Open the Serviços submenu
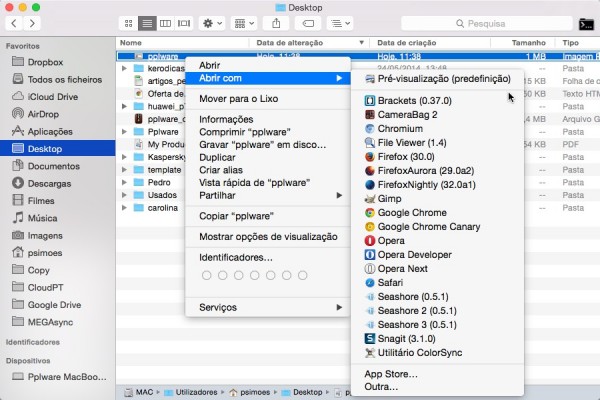Image resolution: width=600 pixels, height=400 pixels. 267,307
